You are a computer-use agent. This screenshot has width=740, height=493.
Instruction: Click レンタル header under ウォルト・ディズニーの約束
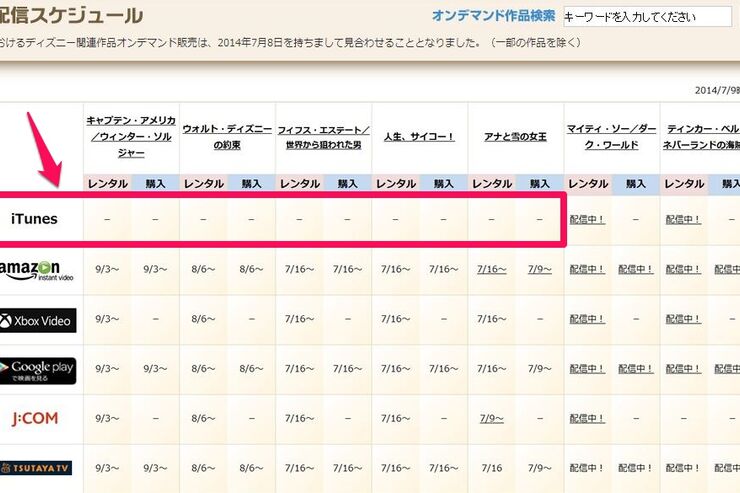coord(203,184)
